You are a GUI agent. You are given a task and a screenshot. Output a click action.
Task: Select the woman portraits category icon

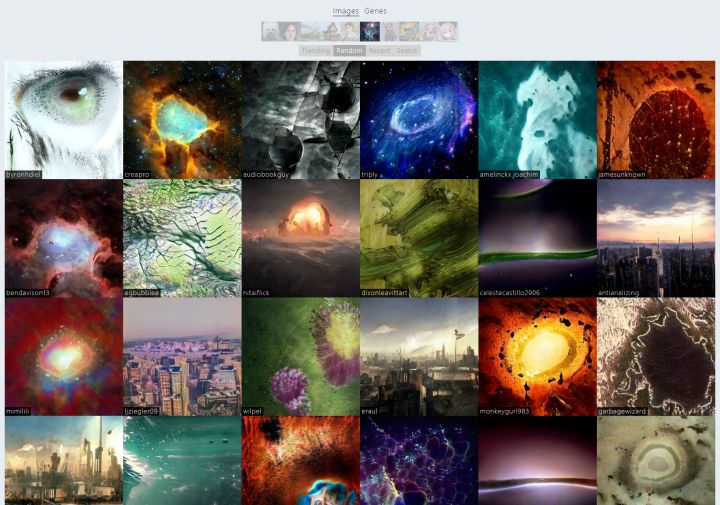(x=291, y=32)
